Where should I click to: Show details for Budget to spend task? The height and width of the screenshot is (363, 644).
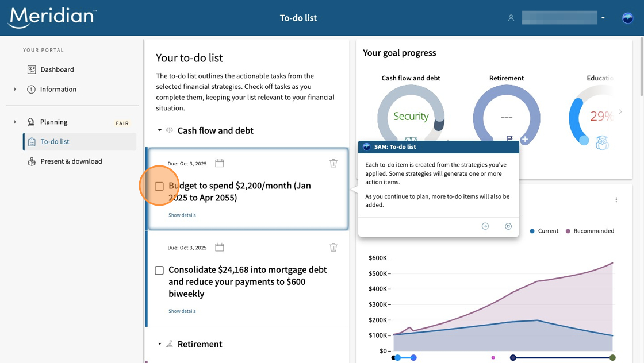[182, 215]
